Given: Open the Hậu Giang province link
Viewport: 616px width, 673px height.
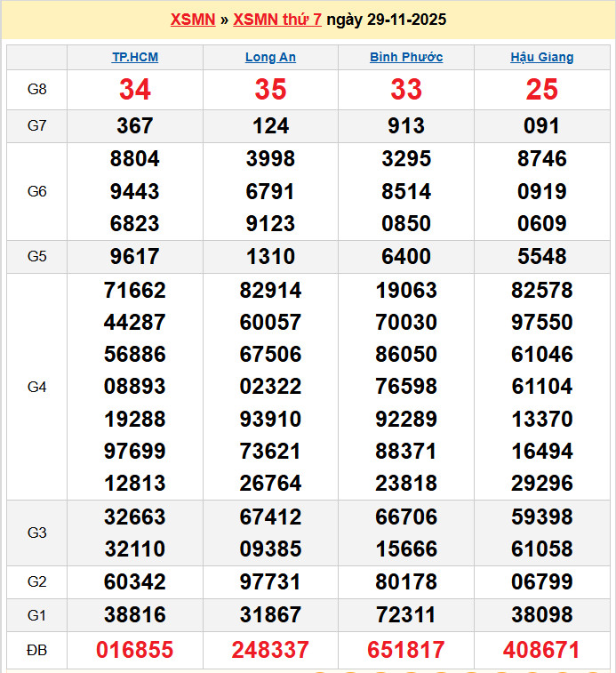Looking at the screenshot, I should click(541, 57).
